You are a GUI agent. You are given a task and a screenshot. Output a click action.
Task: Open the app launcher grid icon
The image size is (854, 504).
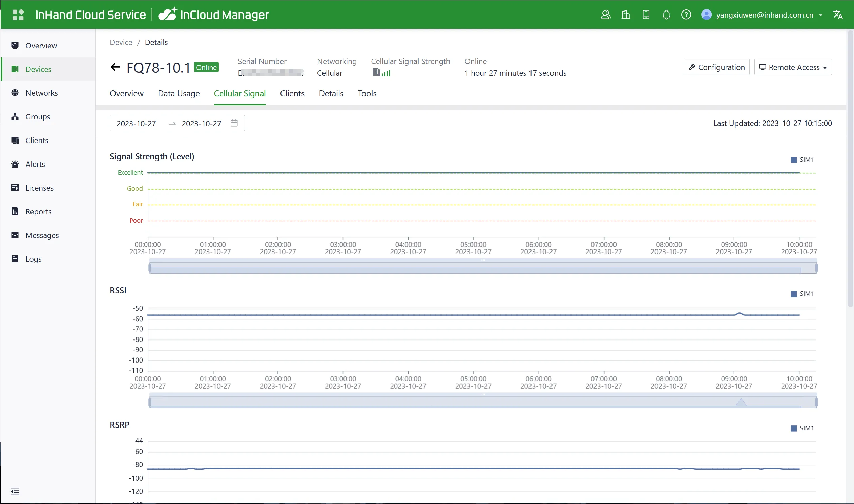(x=18, y=15)
